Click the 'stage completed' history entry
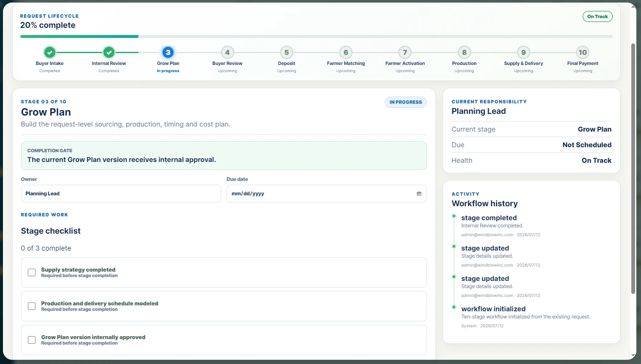The height and width of the screenshot is (364, 641). (x=489, y=218)
